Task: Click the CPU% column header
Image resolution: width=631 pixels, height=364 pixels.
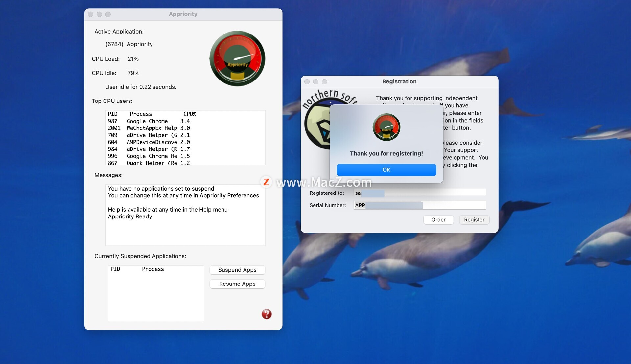Action: pos(190,114)
